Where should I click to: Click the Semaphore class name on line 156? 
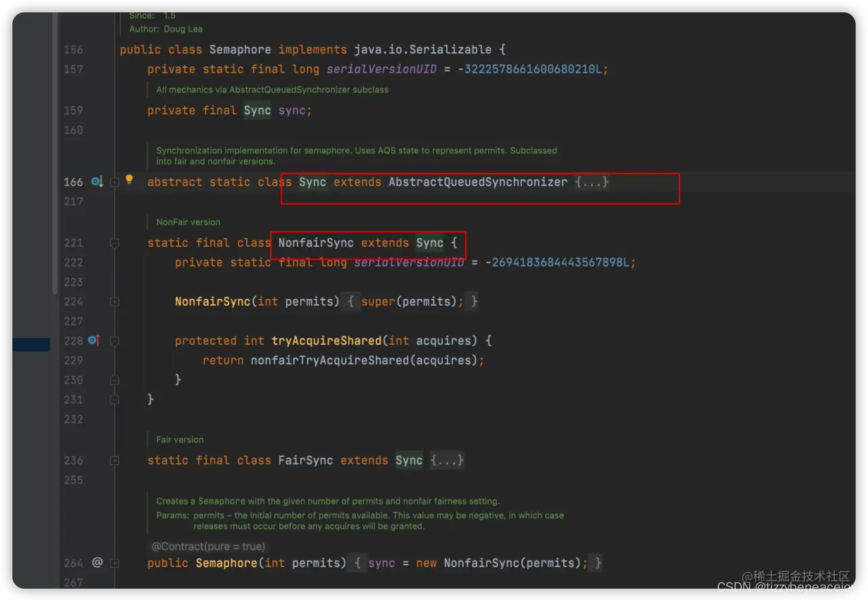240,49
